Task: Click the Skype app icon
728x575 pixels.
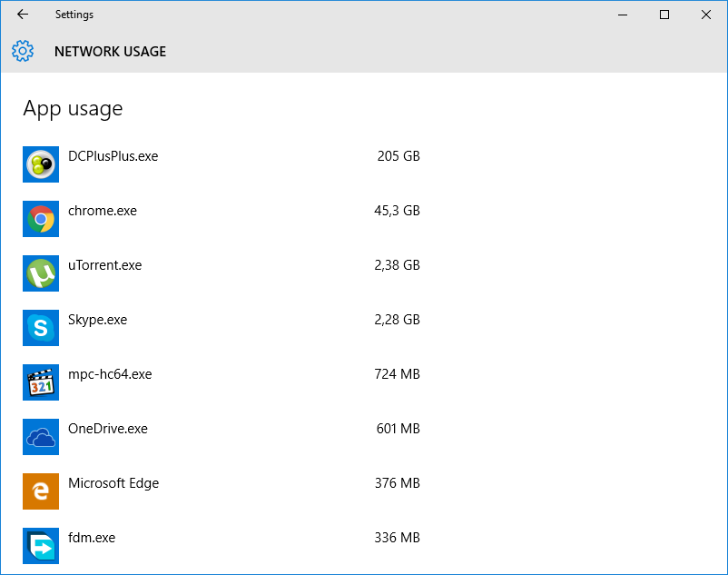Action: 41,328
